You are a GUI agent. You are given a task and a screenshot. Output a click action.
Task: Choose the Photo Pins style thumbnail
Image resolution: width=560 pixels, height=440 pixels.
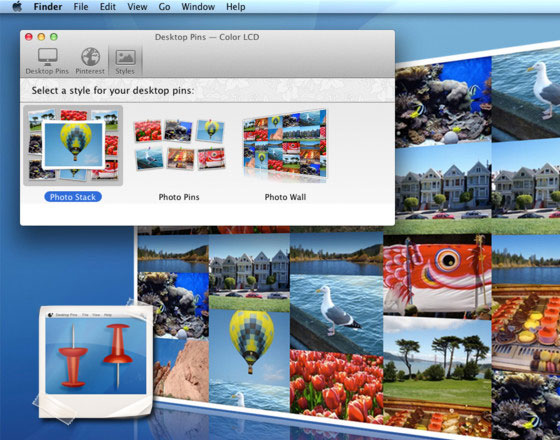(x=179, y=145)
